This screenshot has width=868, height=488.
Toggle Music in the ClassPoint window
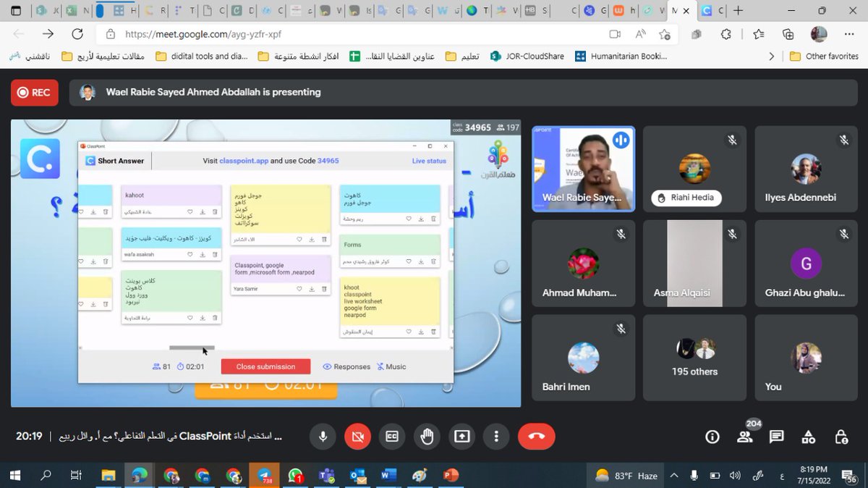(391, 366)
